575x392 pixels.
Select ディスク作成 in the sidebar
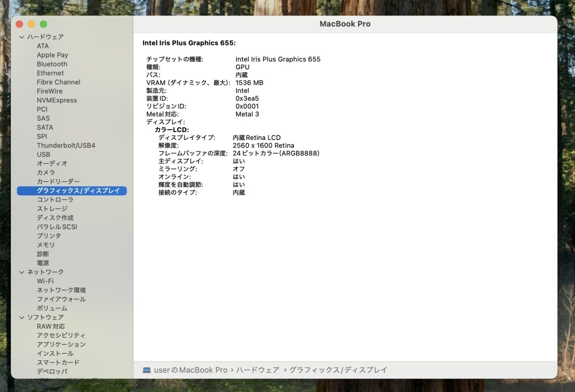click(x=55, y=218)
